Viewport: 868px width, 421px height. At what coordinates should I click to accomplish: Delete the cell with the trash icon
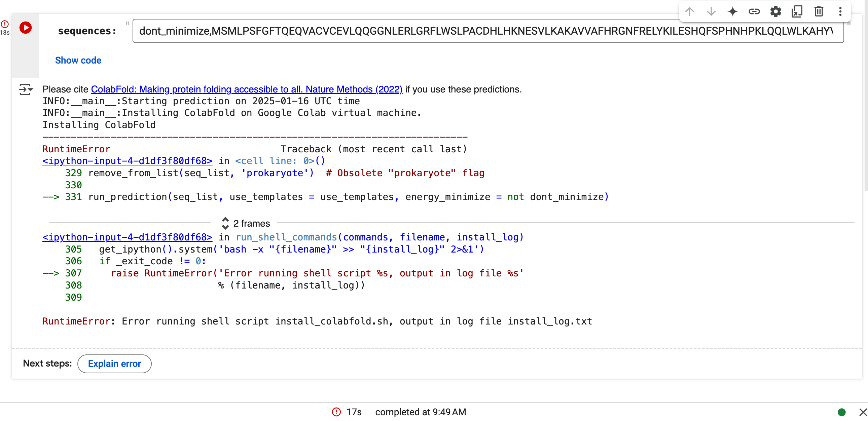(819, 12)
